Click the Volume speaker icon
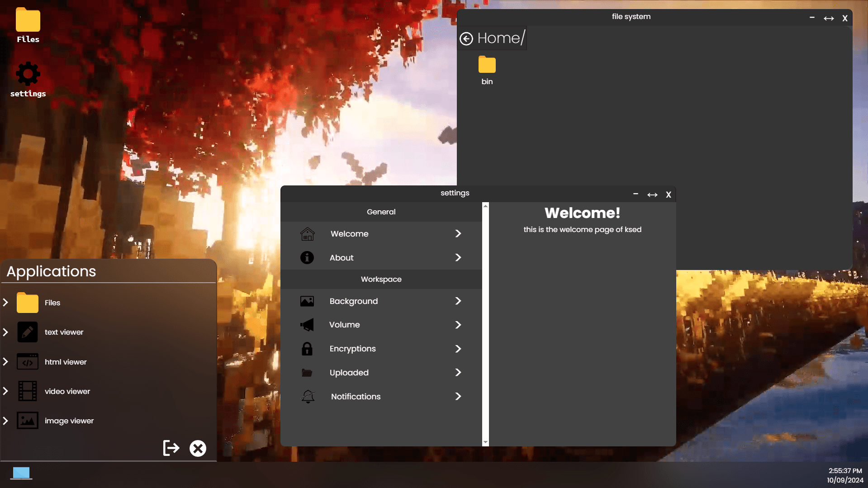868x488 pixels. click(x=307, y=325)
